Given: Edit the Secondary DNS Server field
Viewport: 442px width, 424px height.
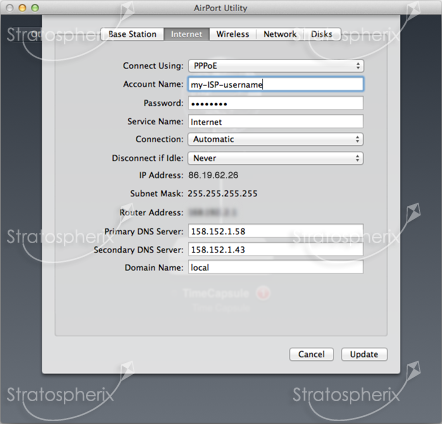Looking at the screenshot, I should 276,249.
